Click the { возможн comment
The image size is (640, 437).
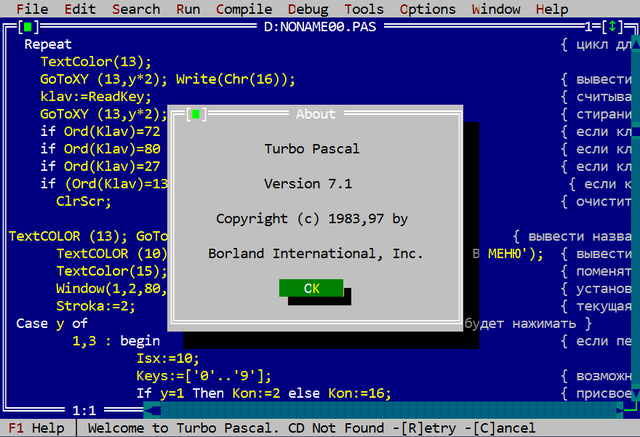[596, 376]
